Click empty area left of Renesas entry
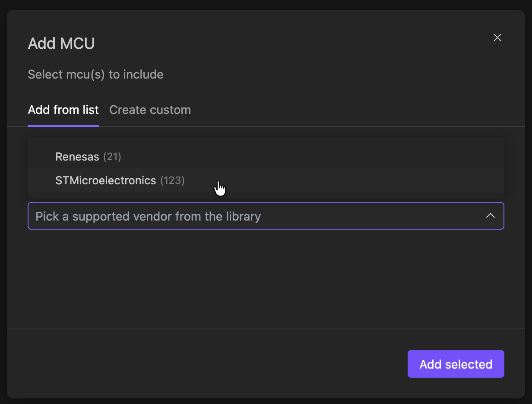The image size is (532, 404). [41, 157]
